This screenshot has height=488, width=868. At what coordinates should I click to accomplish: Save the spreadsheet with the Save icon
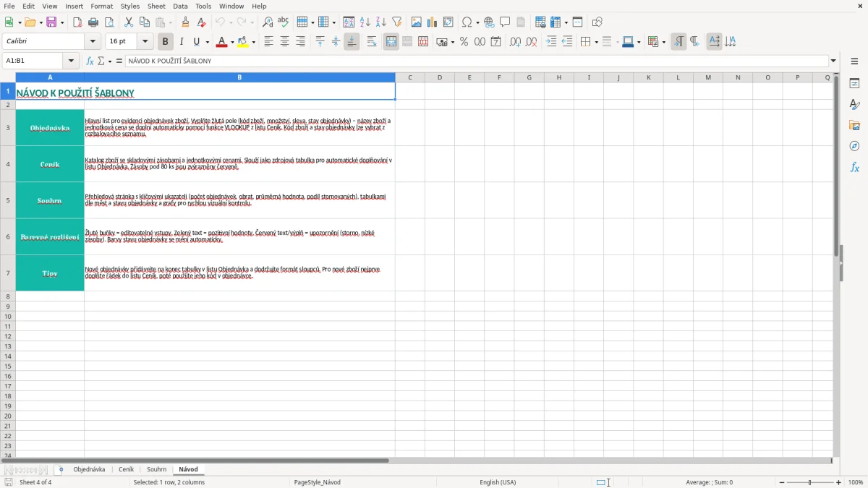[x=51, y=22]
